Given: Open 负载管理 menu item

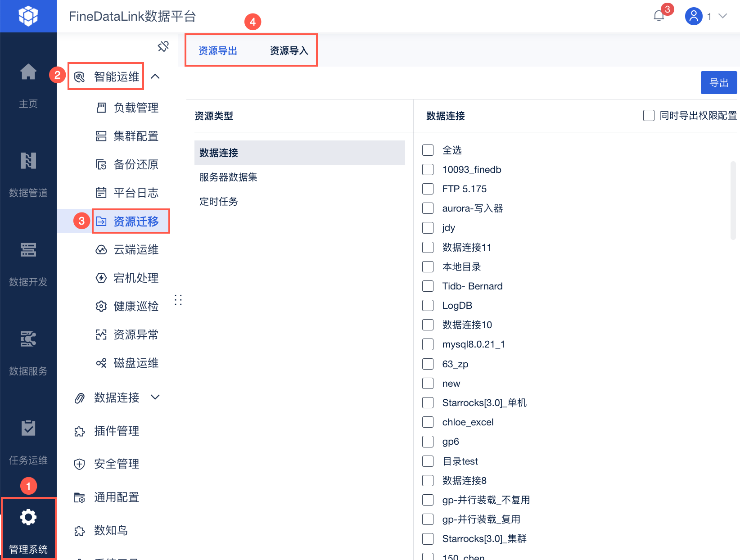Looking at the screenshot, I should point(136,108).
